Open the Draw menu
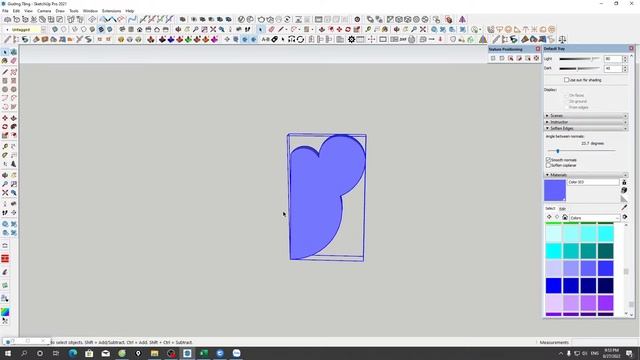The width and height of the screenshot is (640, 360). click(60, 11)
